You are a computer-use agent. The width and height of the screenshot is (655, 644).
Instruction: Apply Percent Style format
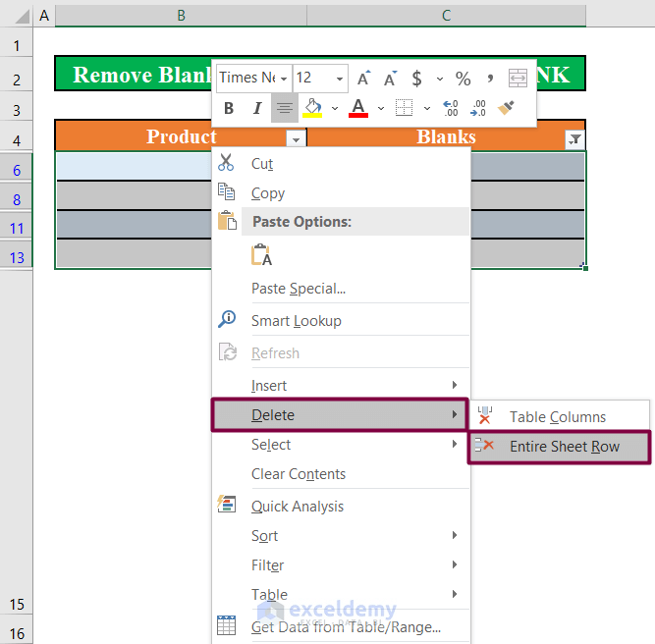[x=463, y=79]
